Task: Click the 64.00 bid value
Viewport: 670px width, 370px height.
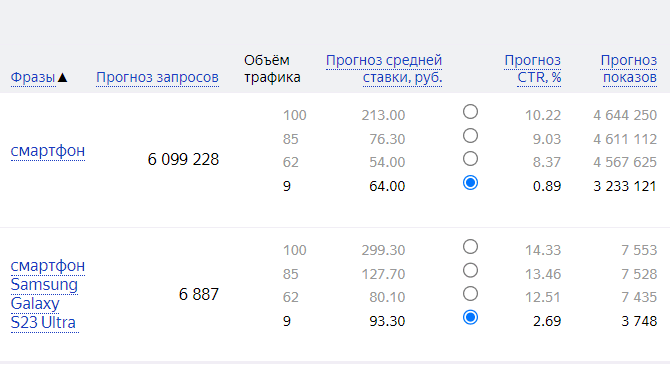Action: [x=387, y=186]
